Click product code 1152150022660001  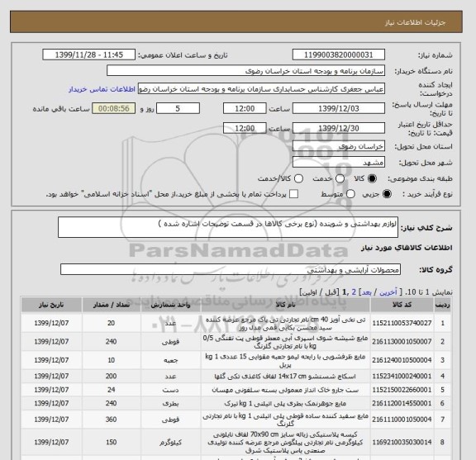click(x=402, y=390)
